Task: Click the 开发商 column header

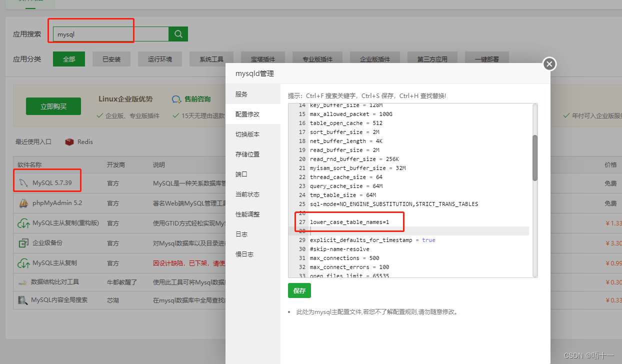Action: pyautogui.click(x=115, y=164)
